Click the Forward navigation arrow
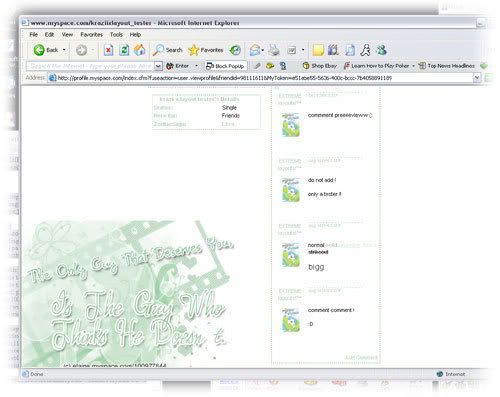The image size is (500, 397). click(81, 50)
